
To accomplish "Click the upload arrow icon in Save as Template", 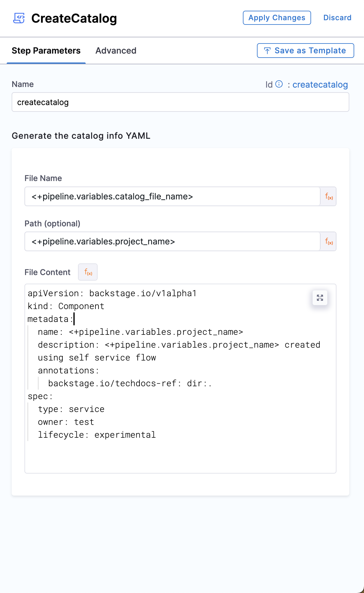I will point(267,51).
